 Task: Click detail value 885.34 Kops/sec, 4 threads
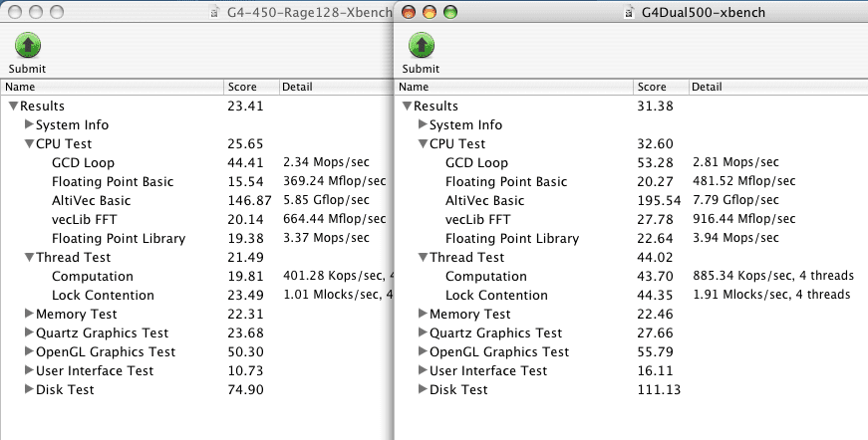click(773, 276)
